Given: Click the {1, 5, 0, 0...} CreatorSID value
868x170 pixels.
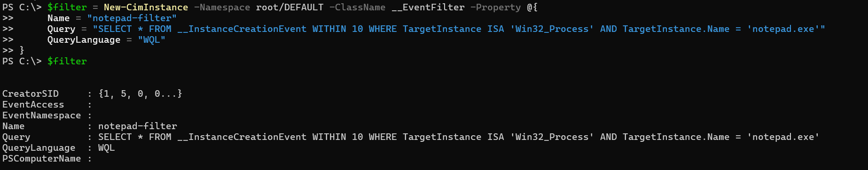Looking at the screenshot, I should click(x=141, y=93).
